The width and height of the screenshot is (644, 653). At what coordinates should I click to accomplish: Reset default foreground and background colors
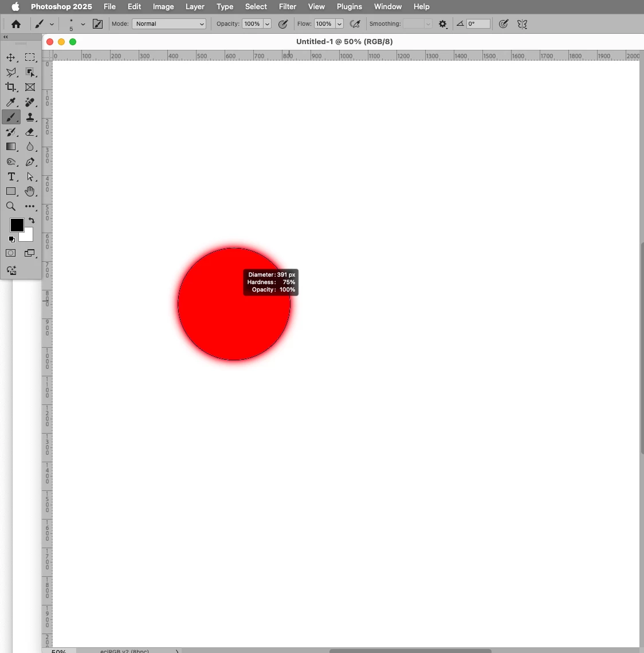tap(11, 239)
